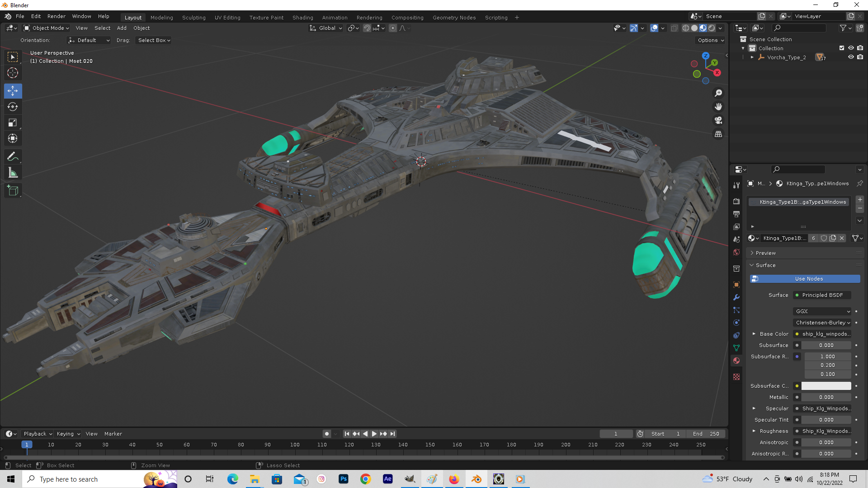
Task: Open the GGX distribution dropdown
Action: [x=823, y=311]
